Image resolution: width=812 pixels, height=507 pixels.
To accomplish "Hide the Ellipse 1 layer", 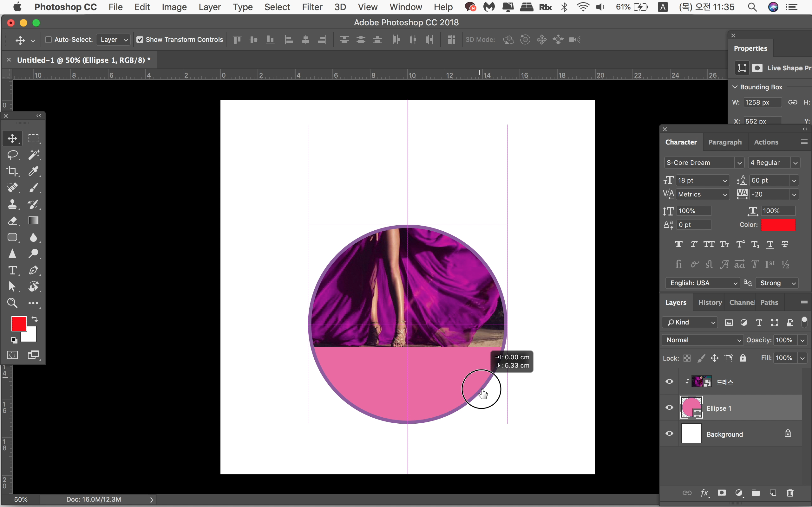I will [669, 408].
